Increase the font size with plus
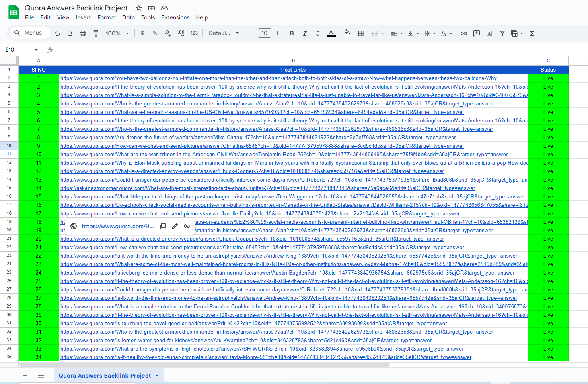The width and height of the screenshot is (588, 384). tap(278, 33)
